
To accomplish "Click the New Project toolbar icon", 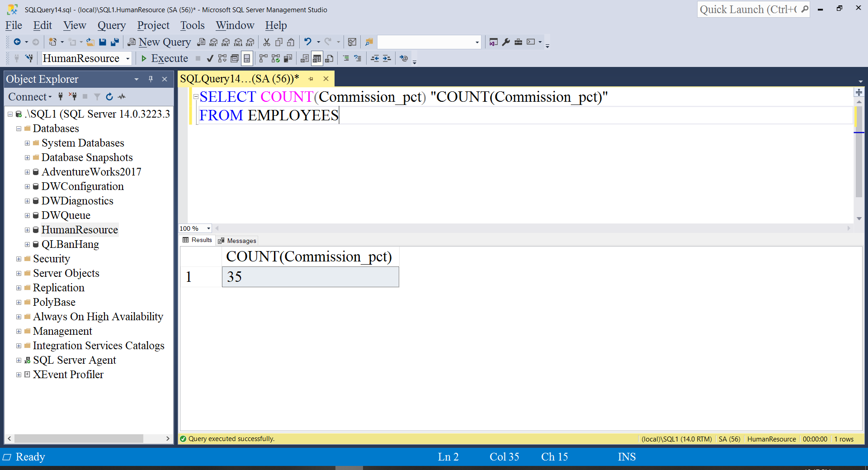I will (x=53, y=42).
